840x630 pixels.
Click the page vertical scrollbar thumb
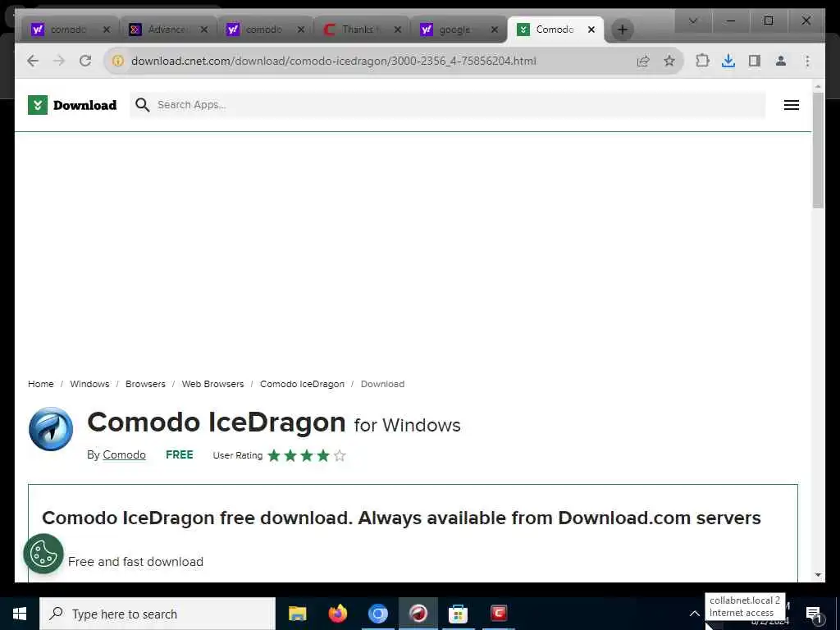818,150
